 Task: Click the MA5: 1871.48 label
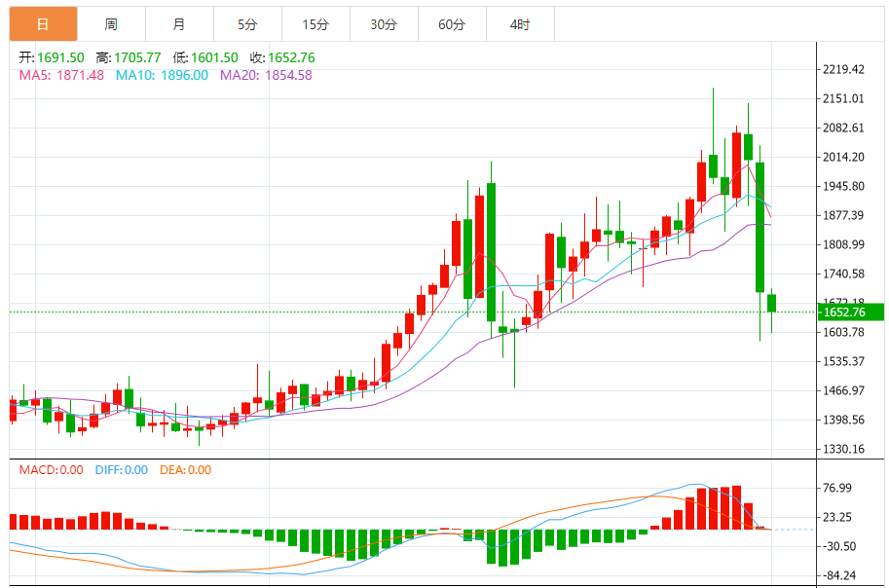[x=61, y=75]
